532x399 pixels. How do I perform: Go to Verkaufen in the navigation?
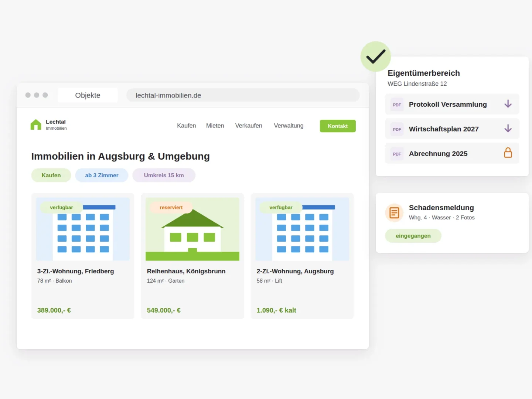[x=249, y=126]
